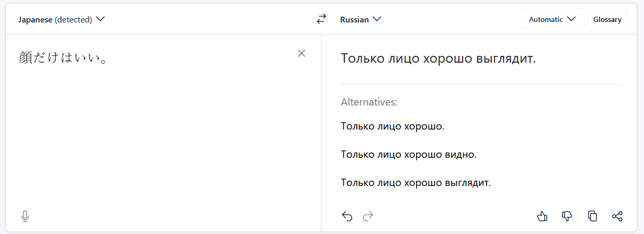Viewport: 644px width, 234px height.
Task: Select the last alternative 'Только лицо хорошо выглядит.'
Action: (x=416, y=183)
